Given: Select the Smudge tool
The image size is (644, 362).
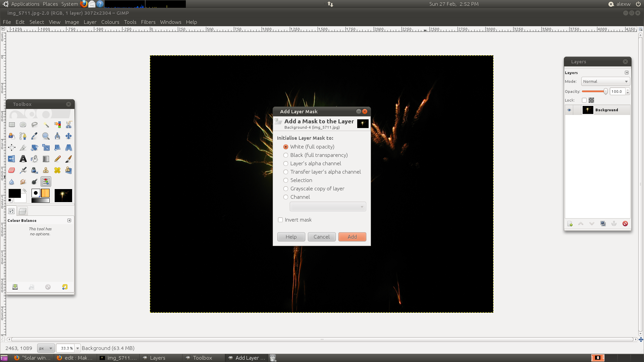Looking at the screenshot, I should pos(23,182).
